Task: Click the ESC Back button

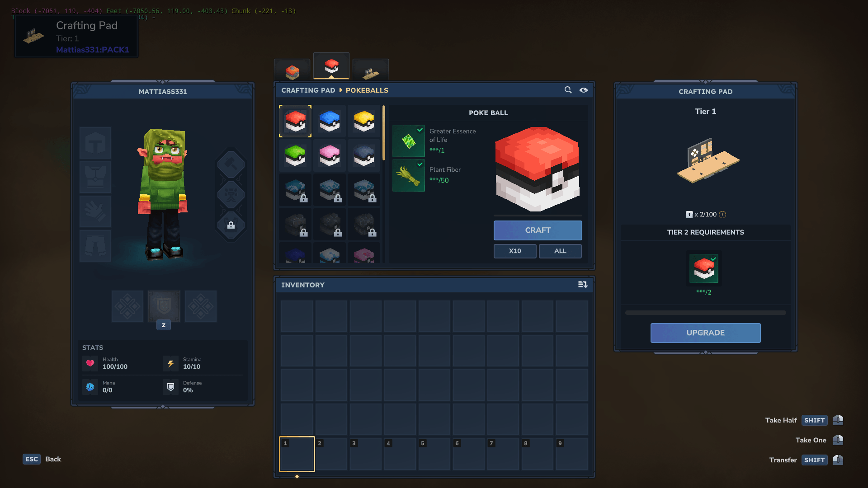Action: pyautogui.click(x=42, y=459)
